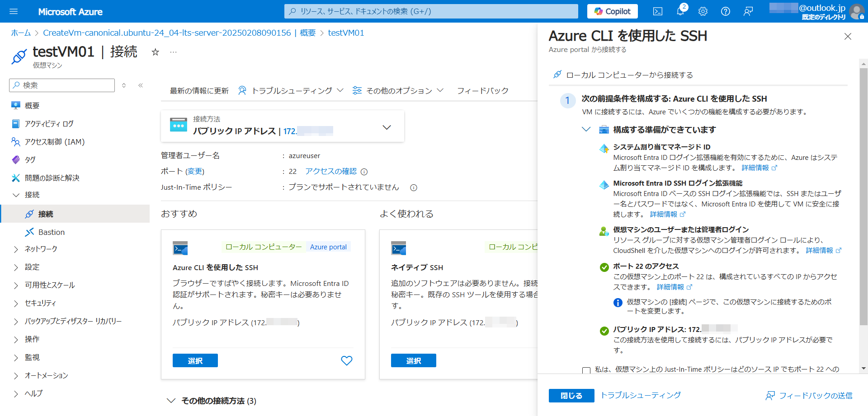868x416 pixels.
Task: Open the notifications bell
Action: [680, 11]
